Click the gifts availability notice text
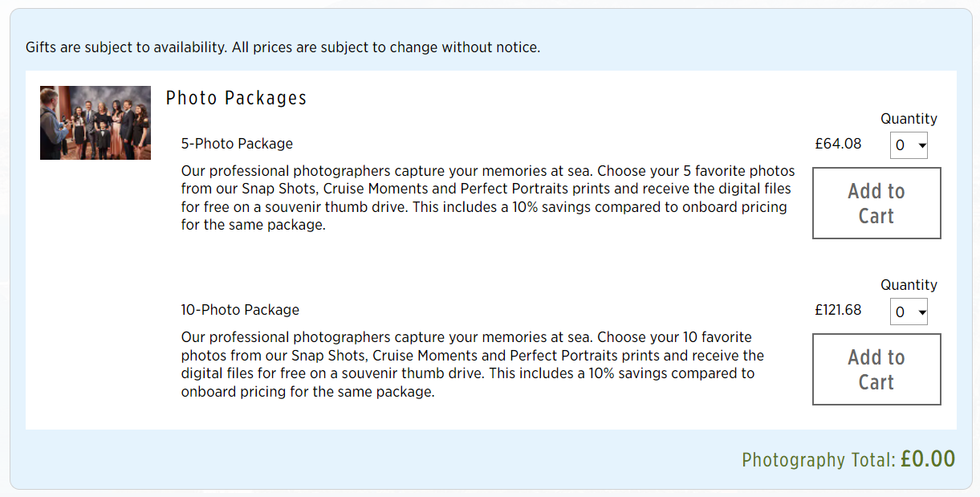This screenshot has height=497, width=980. pyautogui.click(x=283, y=47)
